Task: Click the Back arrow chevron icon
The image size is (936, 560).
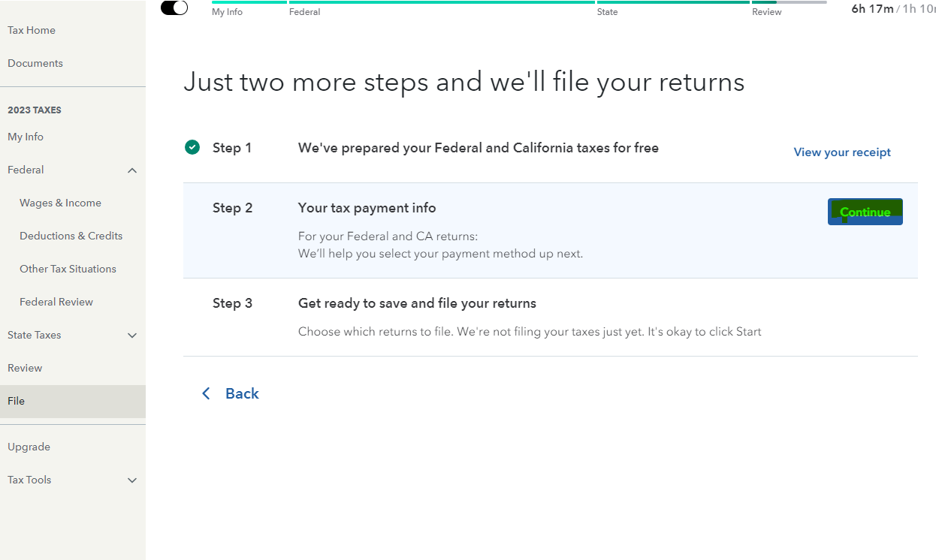Action: click(206, 393)
